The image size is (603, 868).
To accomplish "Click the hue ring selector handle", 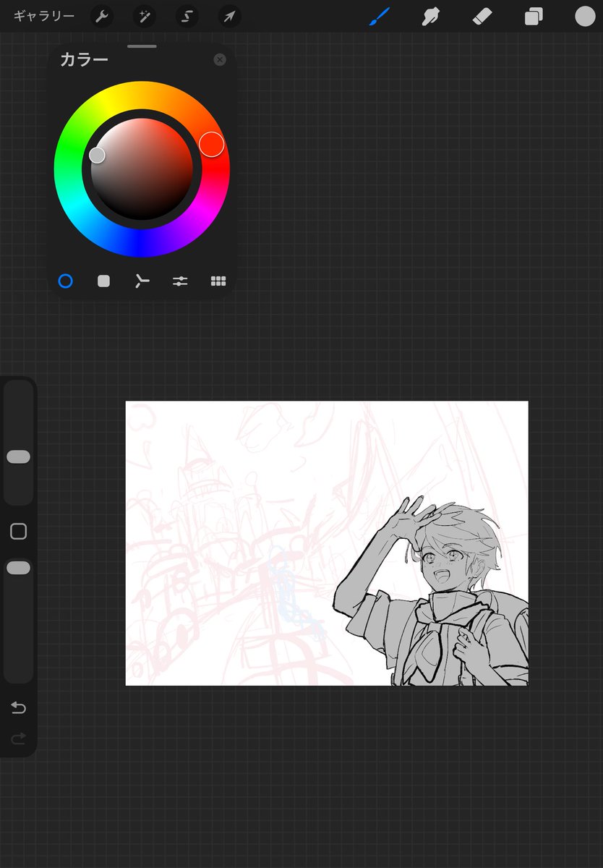I will click(x=211, y=144).
